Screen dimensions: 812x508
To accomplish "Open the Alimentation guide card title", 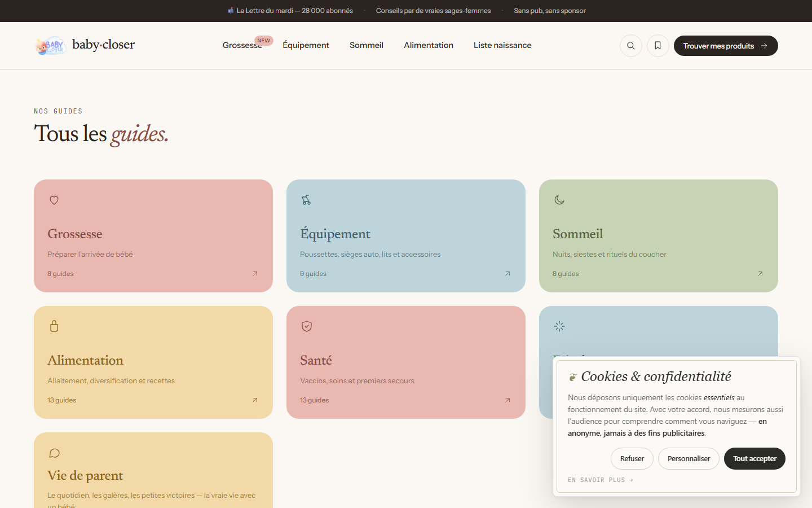I will click(85, 360).
